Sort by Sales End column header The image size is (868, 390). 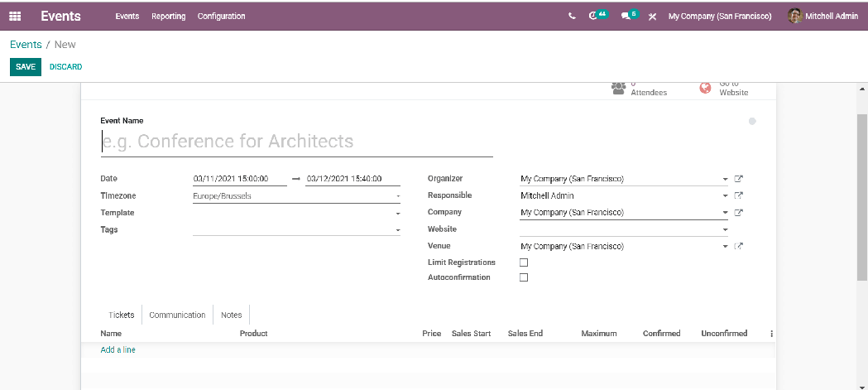[525, 334]
